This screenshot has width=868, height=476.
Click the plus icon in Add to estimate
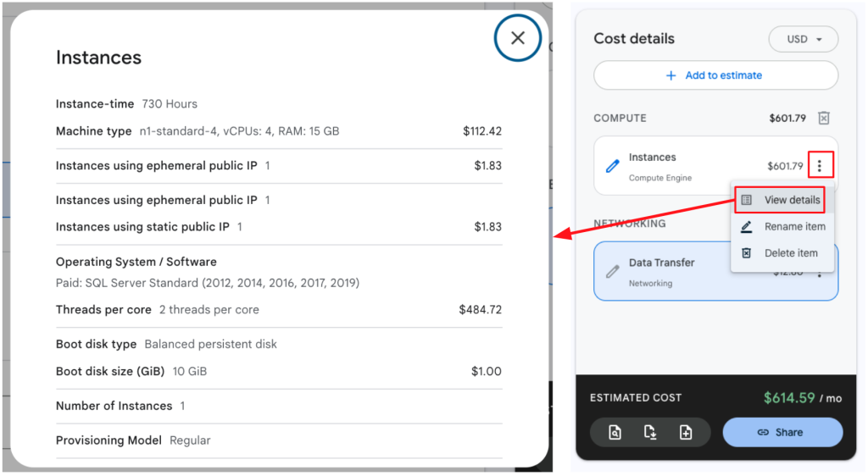[671, 75]
